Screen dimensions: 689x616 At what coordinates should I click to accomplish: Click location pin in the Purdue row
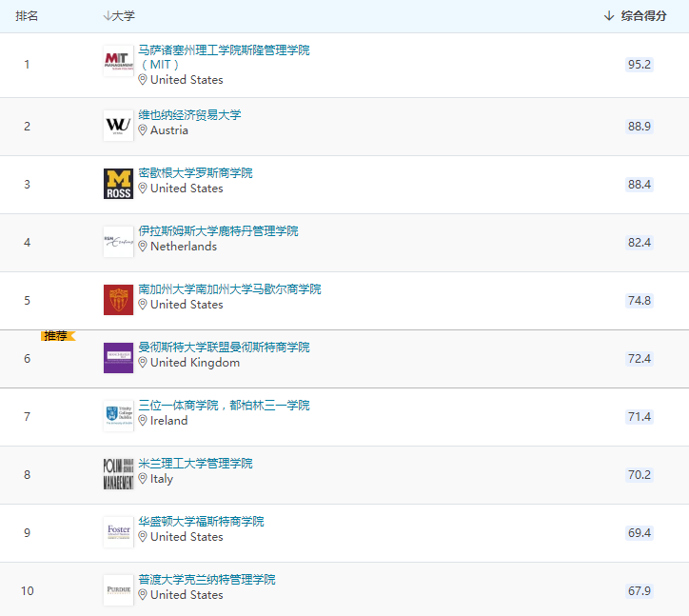click(x=143, y=594)
